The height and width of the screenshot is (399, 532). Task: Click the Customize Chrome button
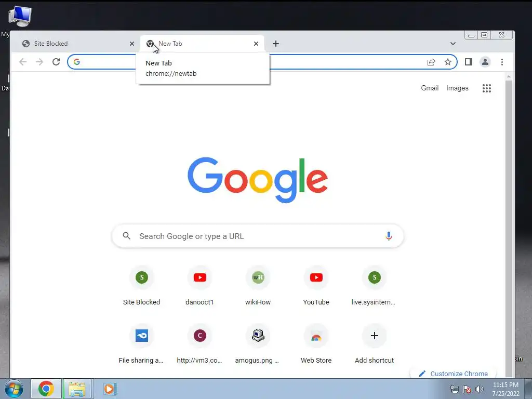[x=453, y=373]
